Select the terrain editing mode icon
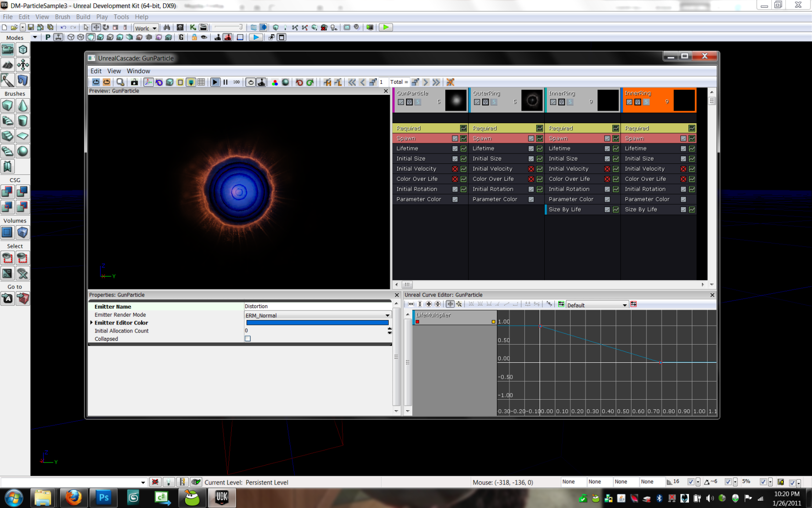Image resolution: width=812 pixels, height=508 pixels. click(8, 65)
